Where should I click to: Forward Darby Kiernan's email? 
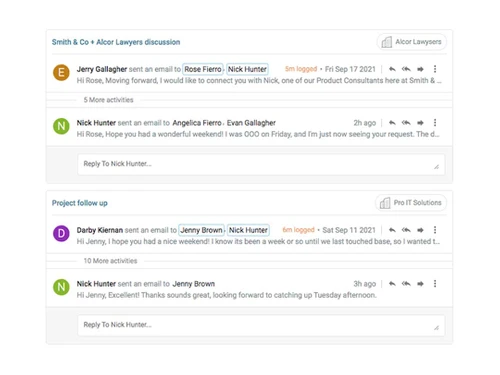420,230
